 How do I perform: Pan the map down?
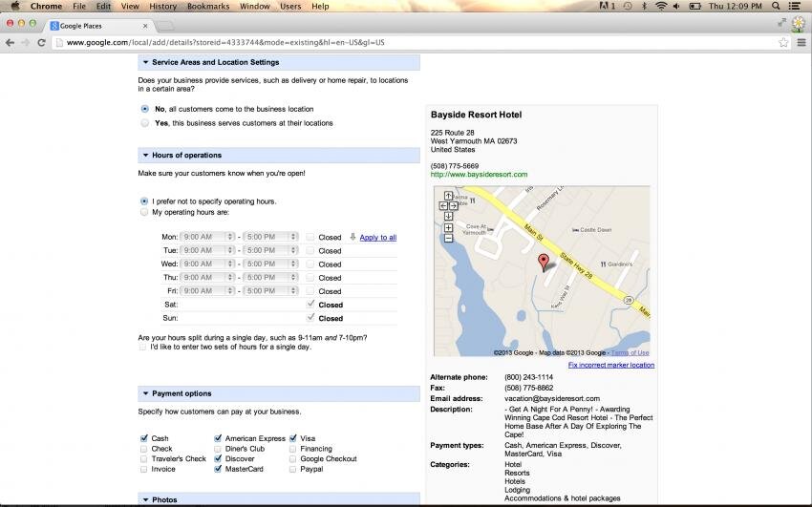[448, 216]
